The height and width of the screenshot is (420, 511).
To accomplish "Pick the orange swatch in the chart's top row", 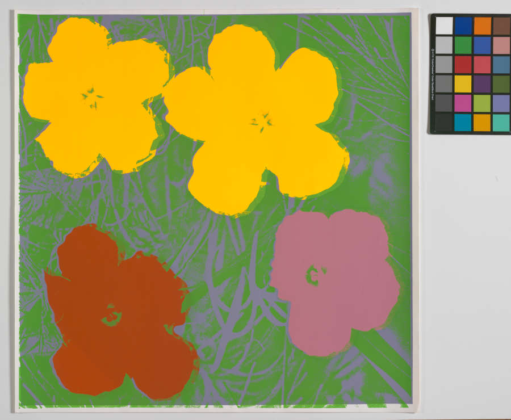I will (482, 26).
